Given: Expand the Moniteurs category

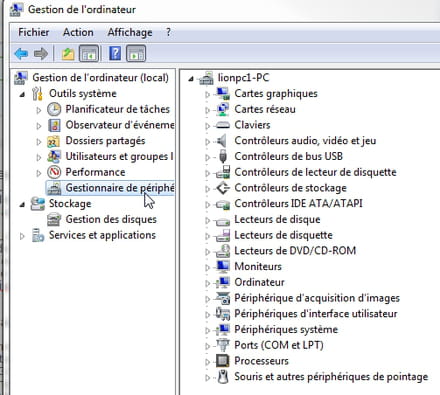Looking at the screenshot, I should click(207, 267).
